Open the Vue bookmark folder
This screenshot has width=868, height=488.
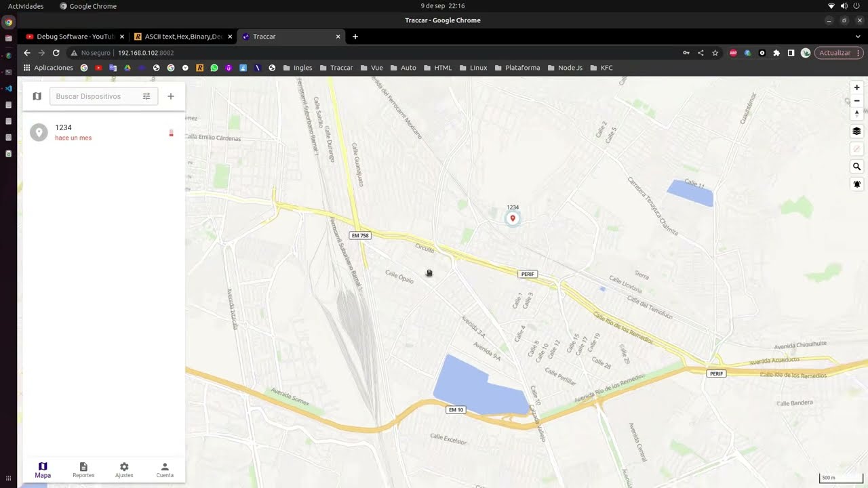[x=372, y=68]
